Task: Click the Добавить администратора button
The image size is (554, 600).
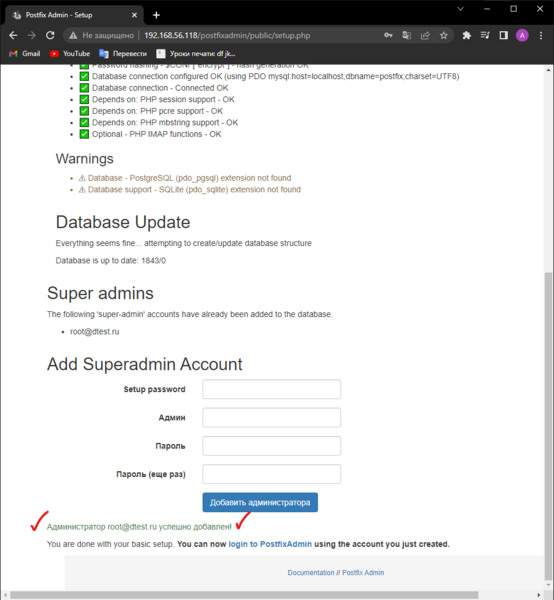Action: tap(260, 502)
